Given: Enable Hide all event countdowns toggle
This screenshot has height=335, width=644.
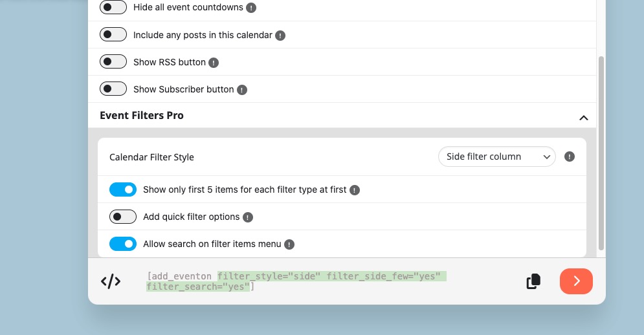Looking at the screenshot, I should click(x=113, y=8).
